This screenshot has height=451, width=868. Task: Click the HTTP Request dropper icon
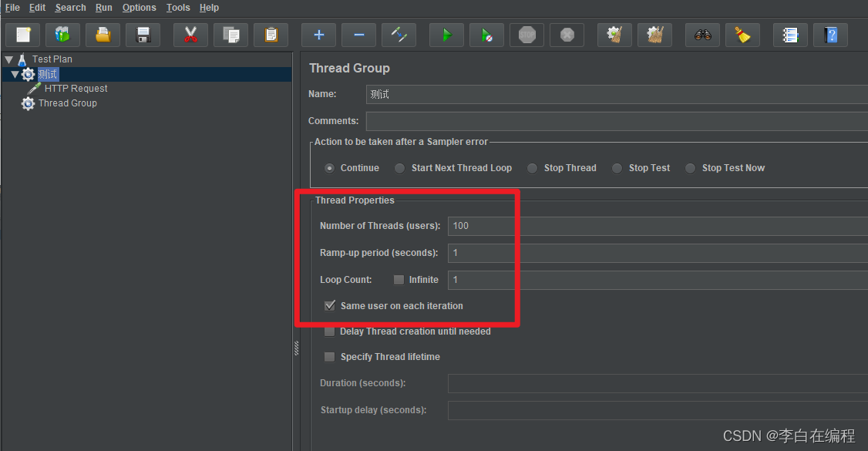(x=35, y=89)
